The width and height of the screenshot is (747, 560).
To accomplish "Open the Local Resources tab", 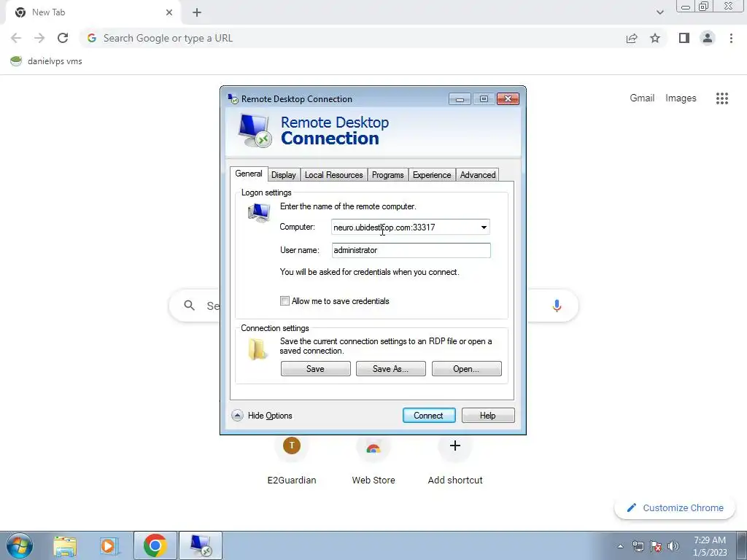I will (x=334, y=175).
